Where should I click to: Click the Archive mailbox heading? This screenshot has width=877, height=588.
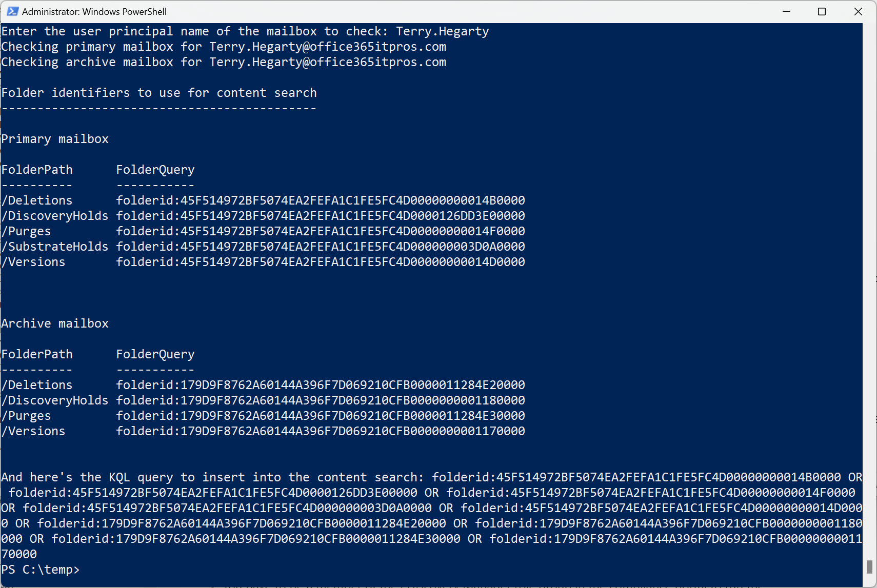click(x=55, y=323)
